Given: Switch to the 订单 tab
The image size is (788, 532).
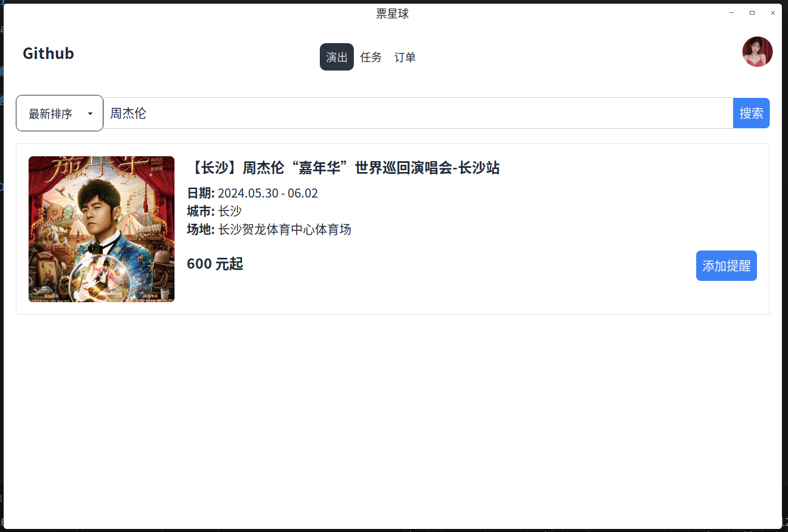Looking at the screenshot, I should [x=405, y=57].
